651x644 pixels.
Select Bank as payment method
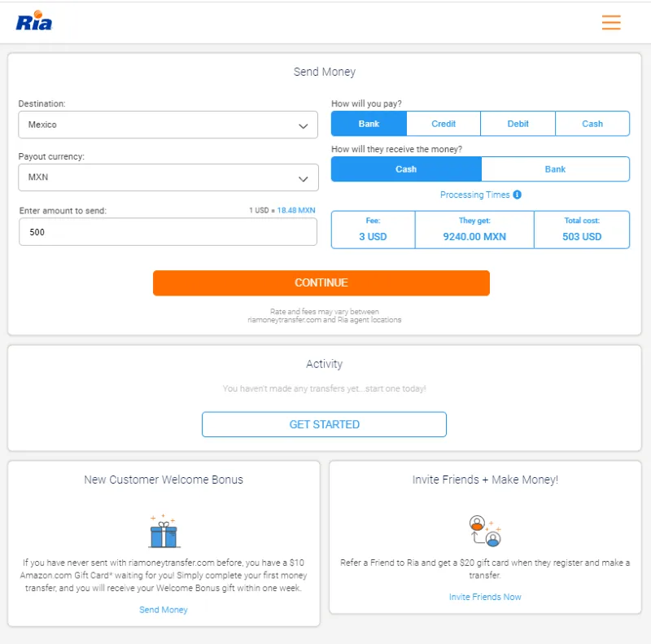click(368, 123)
